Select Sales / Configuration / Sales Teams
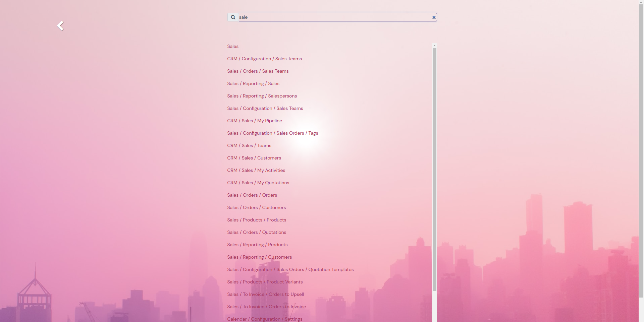Image resolution: width=644 pixels, height=322 pixels. [x=265, y=108]
